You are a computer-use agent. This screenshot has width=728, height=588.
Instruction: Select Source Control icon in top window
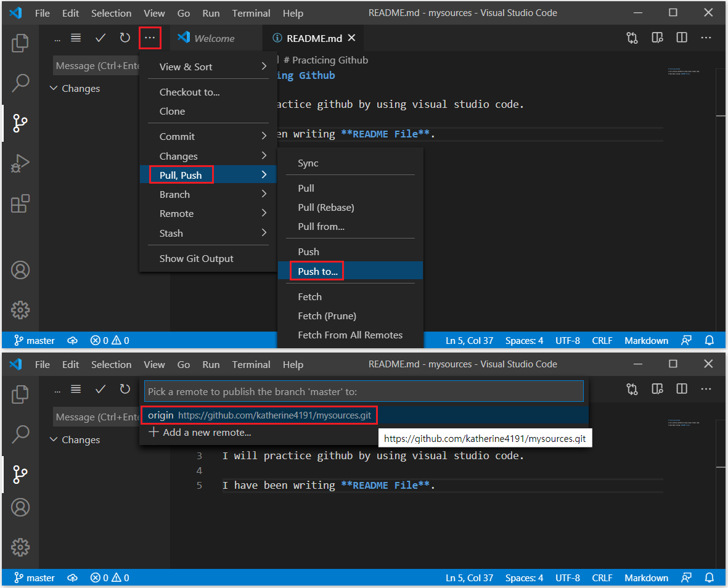20,123
